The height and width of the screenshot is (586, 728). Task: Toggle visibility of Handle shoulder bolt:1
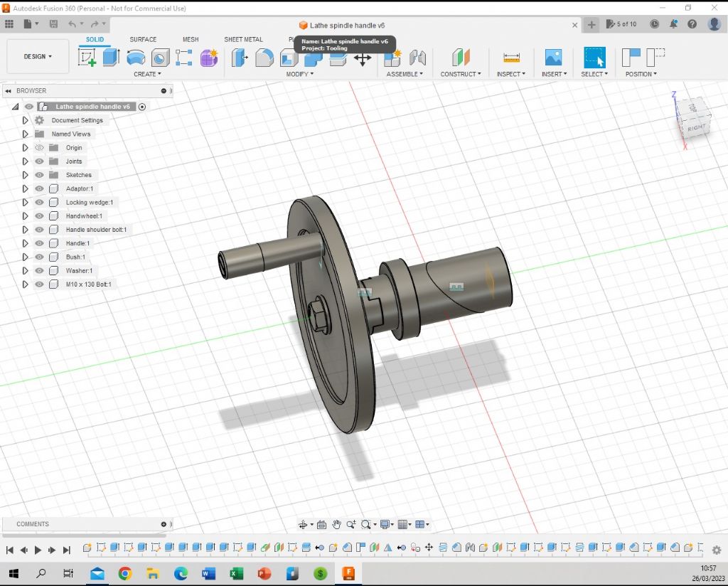(x=40, y=230)
